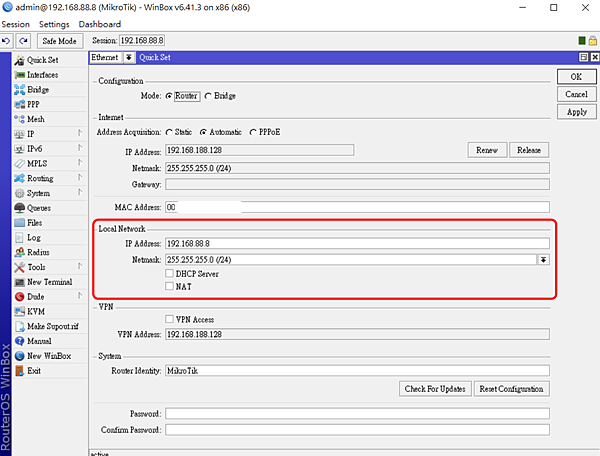This screenshot has height=456, width=600.
Task: Click Exit in the sidebar
Action: pos(50,371)
